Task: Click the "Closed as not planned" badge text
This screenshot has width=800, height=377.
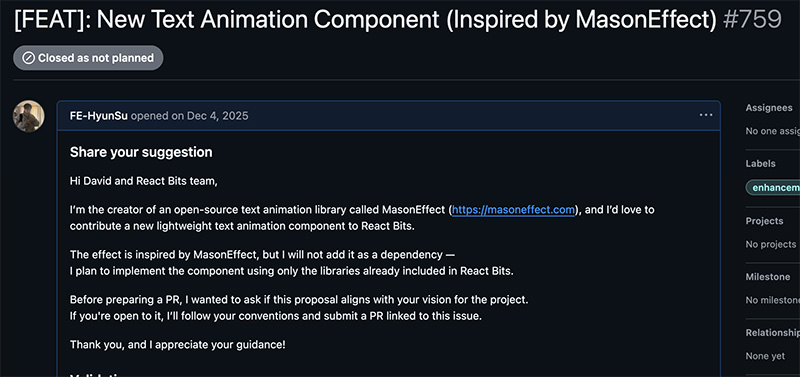Action: click(96, 58)
